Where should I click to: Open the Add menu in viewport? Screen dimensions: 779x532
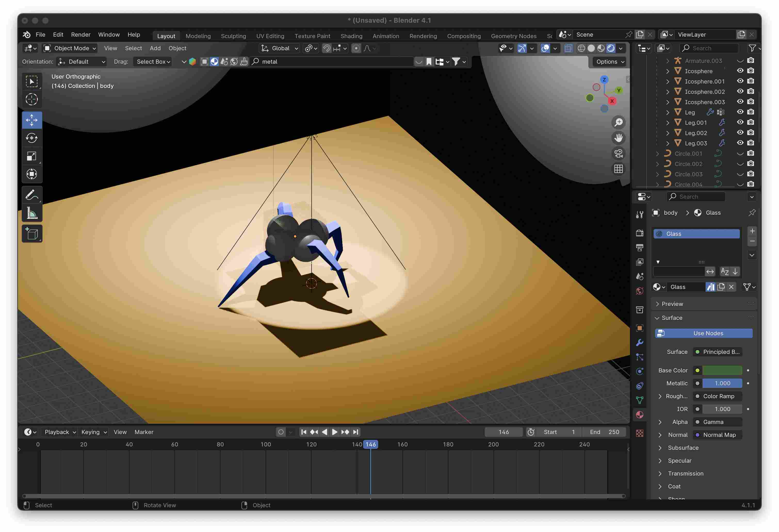tap(155, 48)
